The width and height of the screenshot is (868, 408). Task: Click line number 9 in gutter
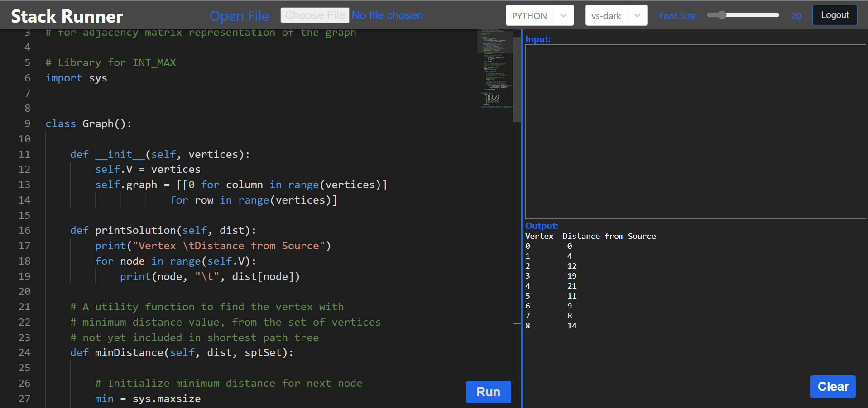coord(27,123)
